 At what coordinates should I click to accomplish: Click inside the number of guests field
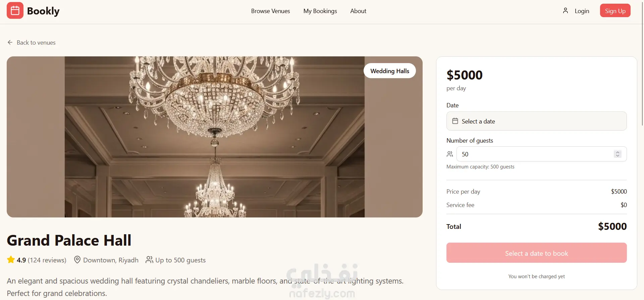[x=537, y=154]
